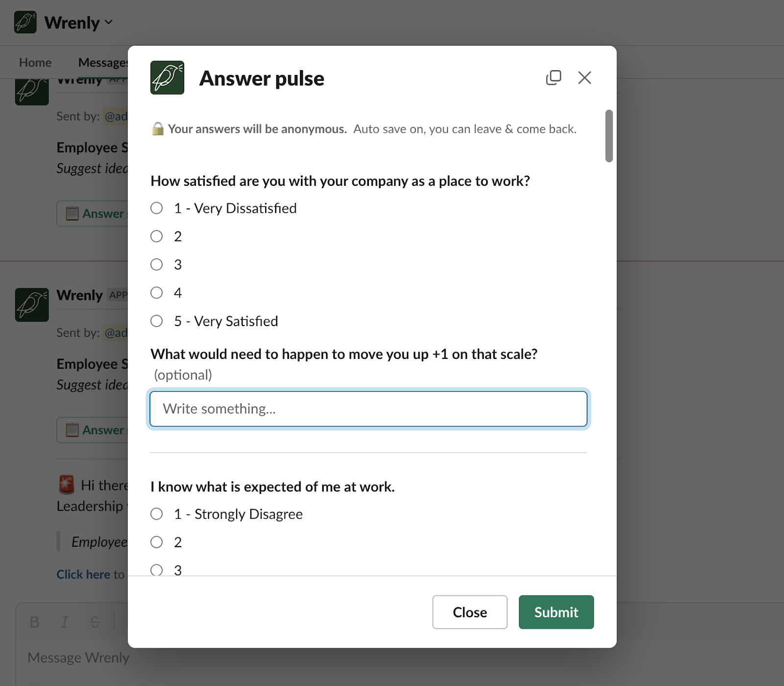The height and width of the screenshot is (686, 784).
Task: Toggle strikethrough formatting in message composer
Action: [95, 622]
